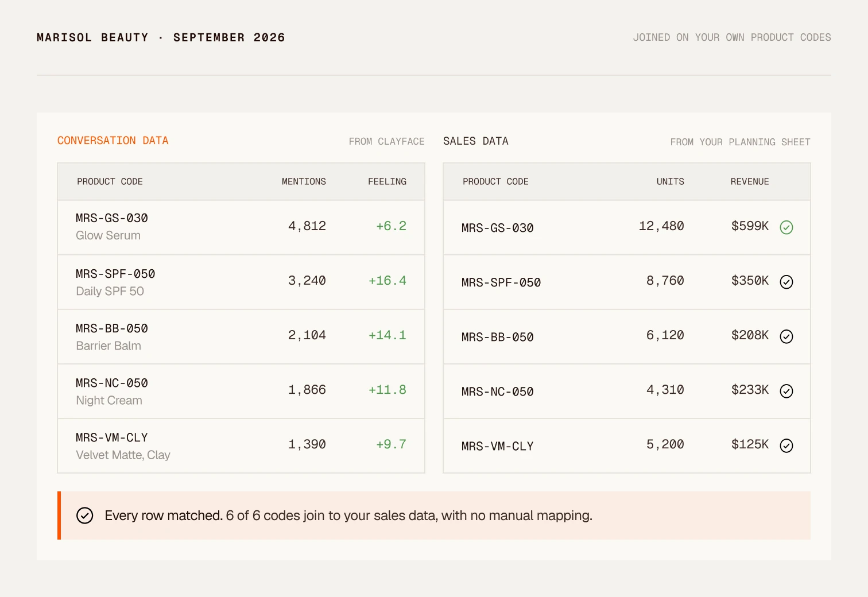Select MRS-BB-050 code in conversation table
The image size is (868, 597).
112,328
